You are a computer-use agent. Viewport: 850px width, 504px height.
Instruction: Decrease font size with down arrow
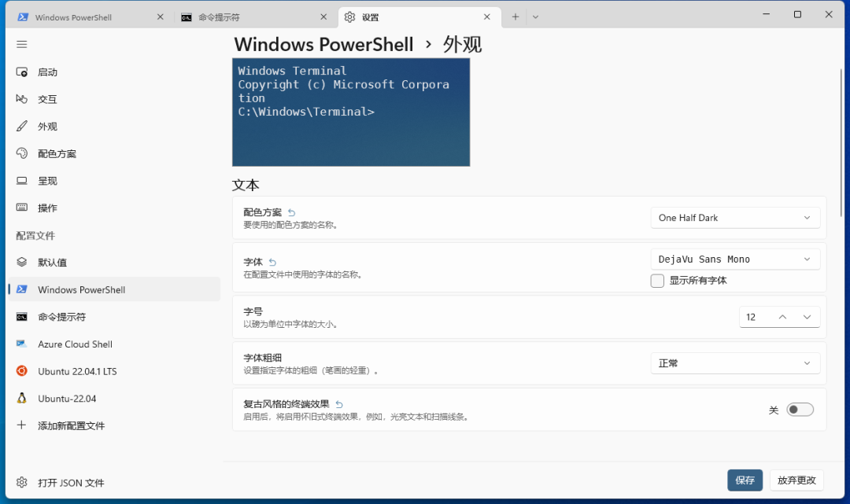807,317
